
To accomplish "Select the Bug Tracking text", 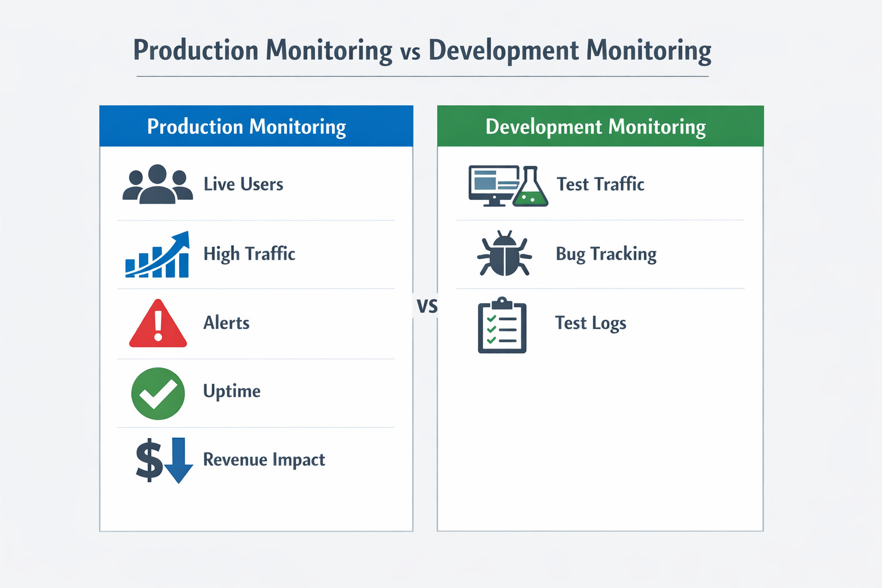I will [606, 254].
